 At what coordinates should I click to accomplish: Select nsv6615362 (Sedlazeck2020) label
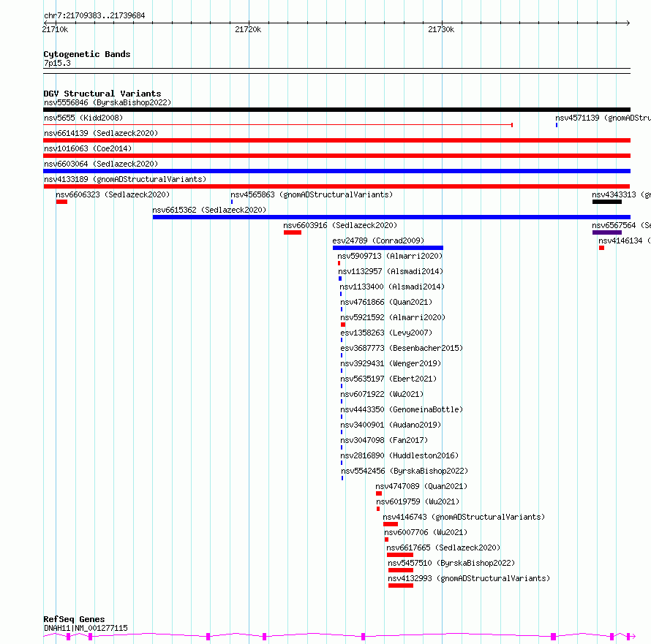pos(209,210)
